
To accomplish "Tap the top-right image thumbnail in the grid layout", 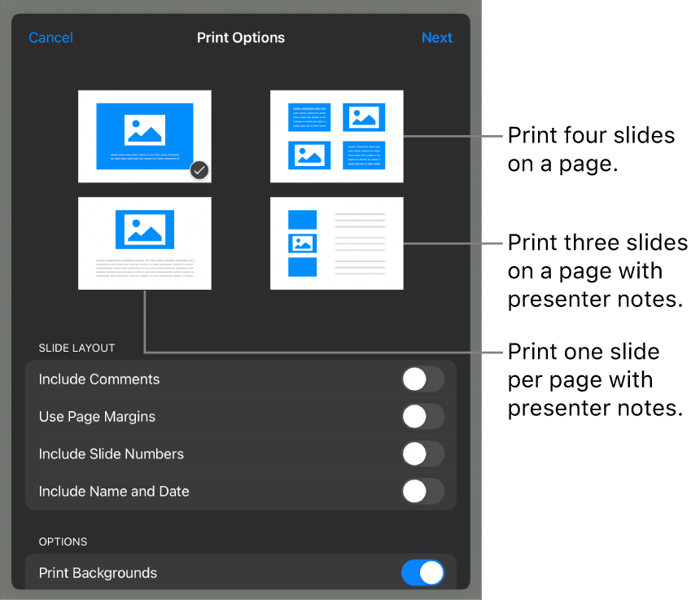I will 365,116.
